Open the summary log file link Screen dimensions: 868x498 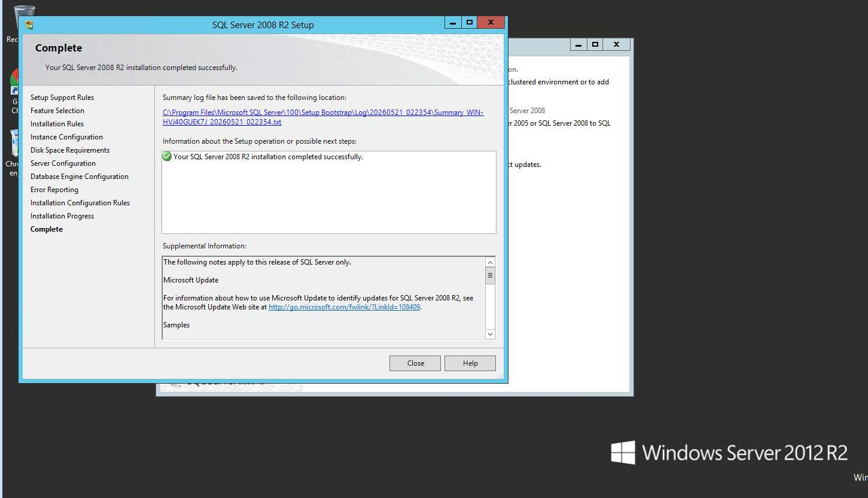click(x=323, y=117)
